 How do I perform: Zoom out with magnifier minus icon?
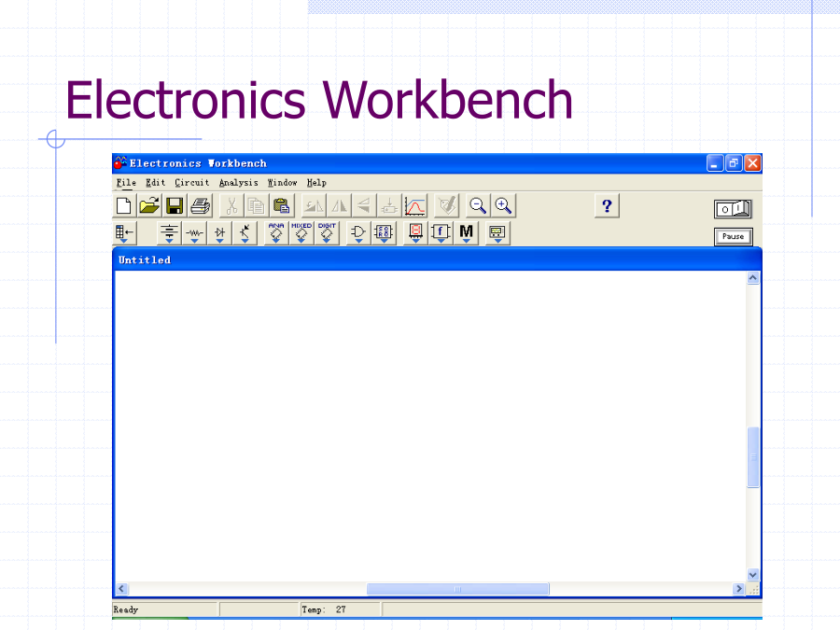(477, 205)
